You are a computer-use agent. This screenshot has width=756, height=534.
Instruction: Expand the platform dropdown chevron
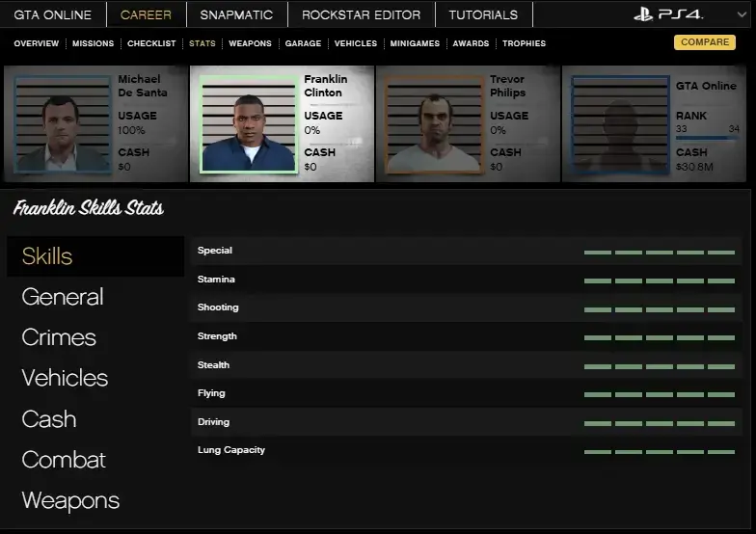point(742,14)
